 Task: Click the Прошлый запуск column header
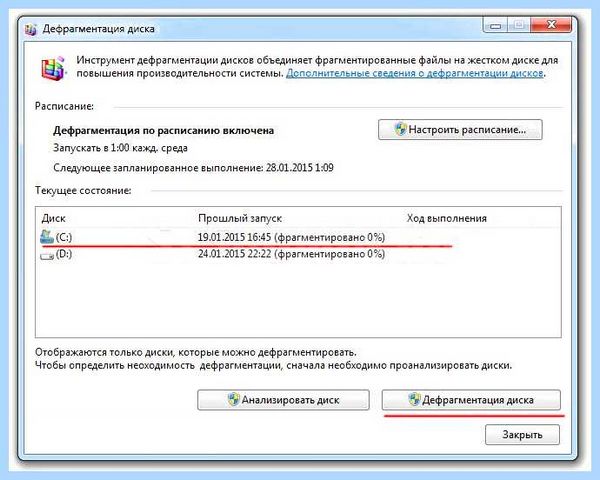click(240, 218)
